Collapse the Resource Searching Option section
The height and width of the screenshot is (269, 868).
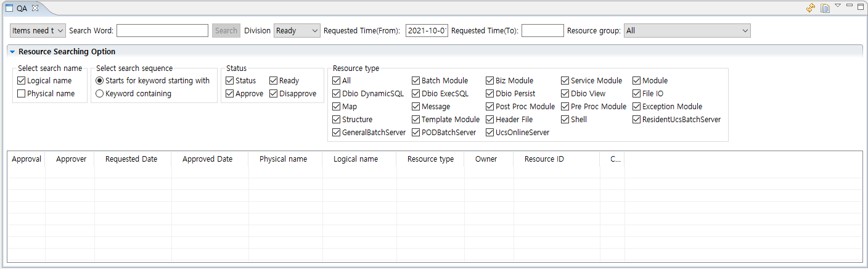click(x=12, y=52)
